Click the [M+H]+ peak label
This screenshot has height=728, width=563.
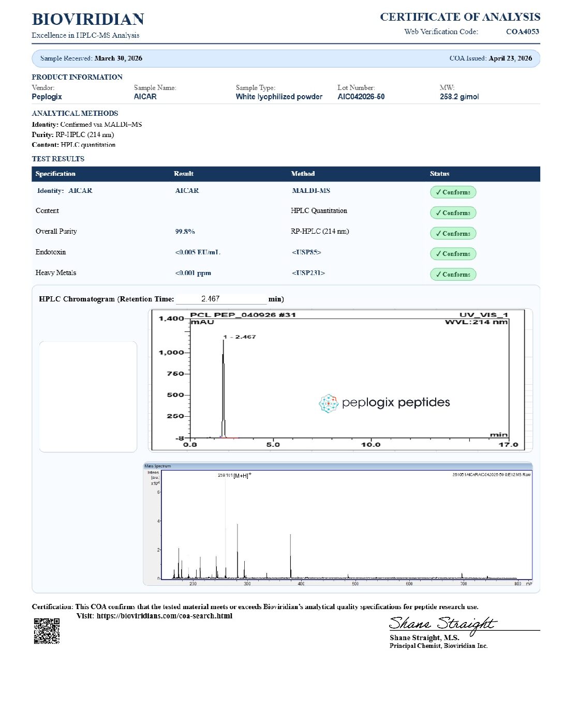coord(242,475)
